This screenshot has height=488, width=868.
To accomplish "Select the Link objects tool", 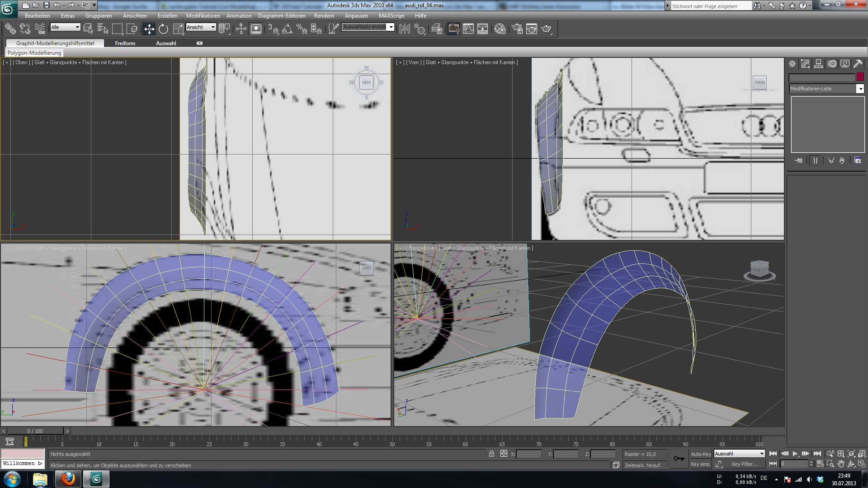I will click(x=10, y=29).
